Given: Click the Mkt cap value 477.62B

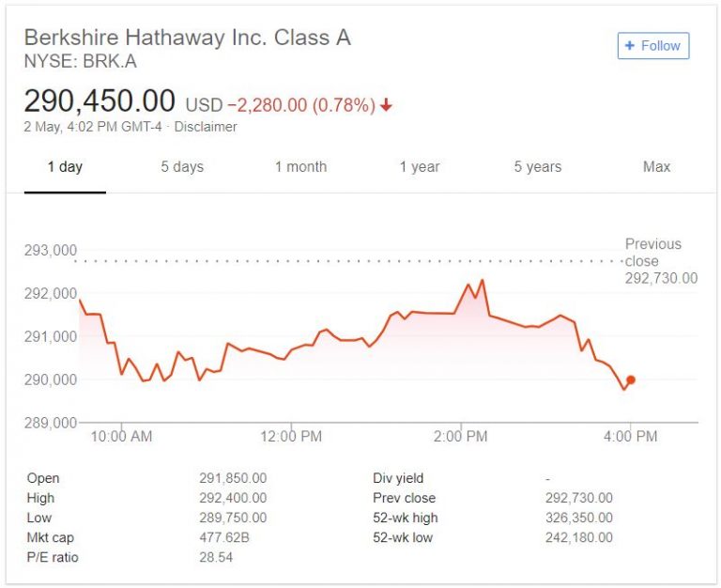Looking at the screenshot, I should point(222,537).
